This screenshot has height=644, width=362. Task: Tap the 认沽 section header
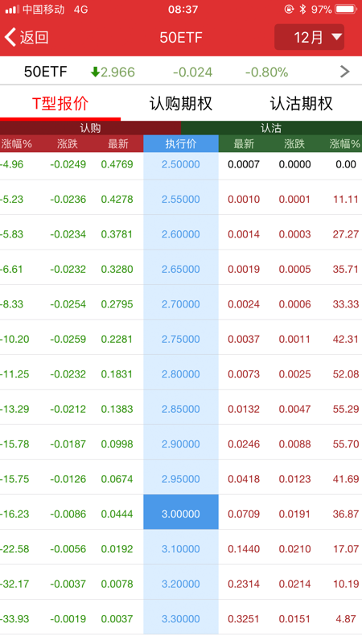pos(271,128)
